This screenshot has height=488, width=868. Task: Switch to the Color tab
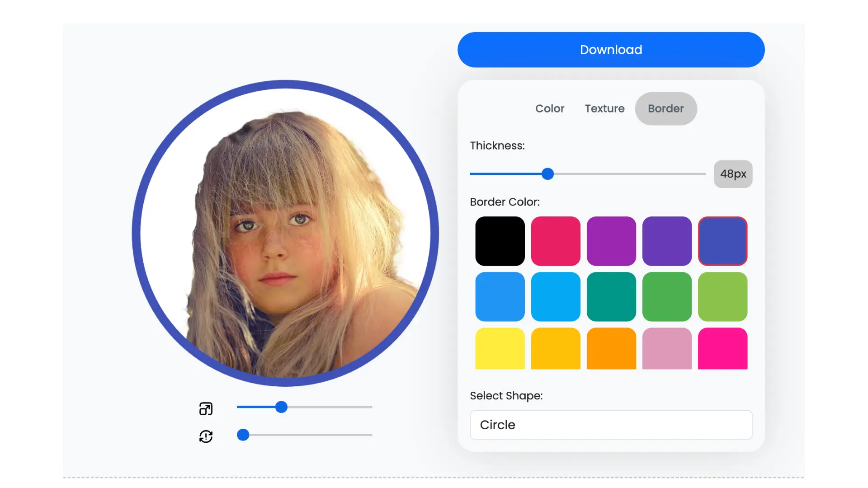point(549,108)
